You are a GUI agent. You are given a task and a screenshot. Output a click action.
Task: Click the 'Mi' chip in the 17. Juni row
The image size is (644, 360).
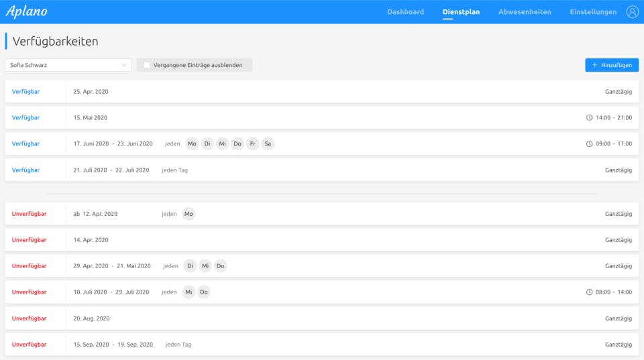[222, 143]
